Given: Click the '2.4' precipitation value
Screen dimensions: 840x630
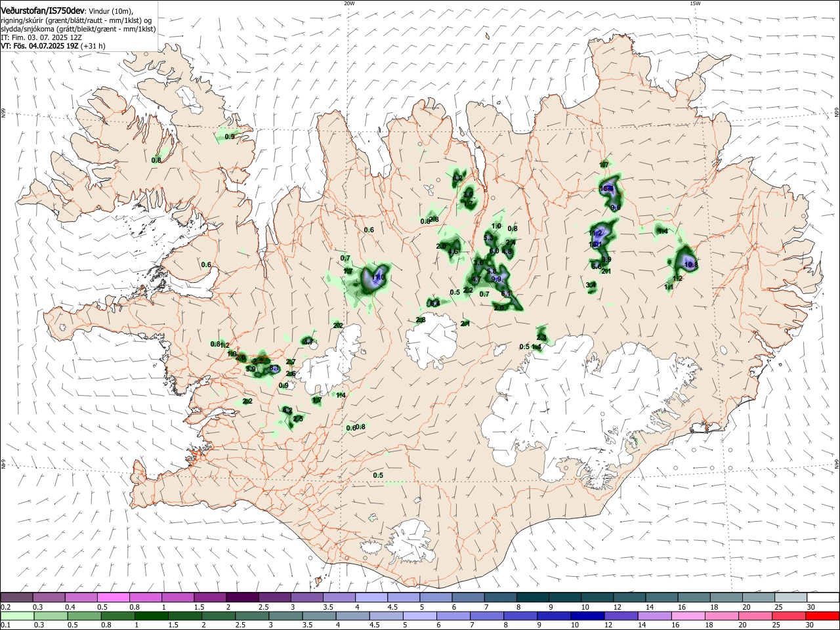Looking at the screenshot, I should click(511, 243).
